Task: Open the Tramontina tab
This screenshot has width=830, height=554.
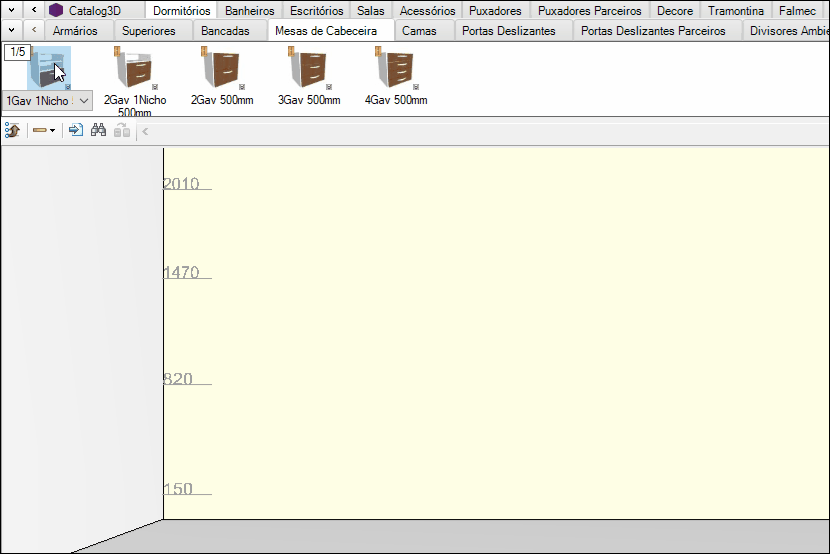Action: 736,11
